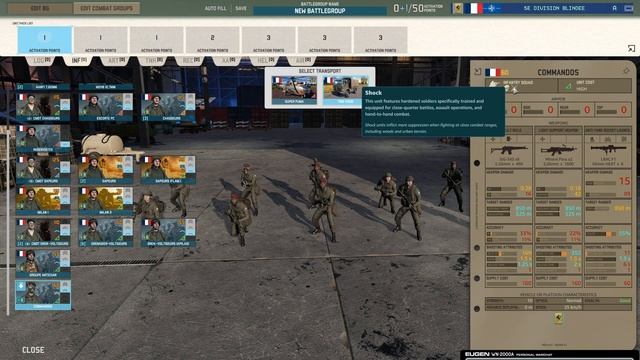This screenshot has height=360, width=640.
Task: Click the expand icon below the top bar
Action: tap(631, 49)
